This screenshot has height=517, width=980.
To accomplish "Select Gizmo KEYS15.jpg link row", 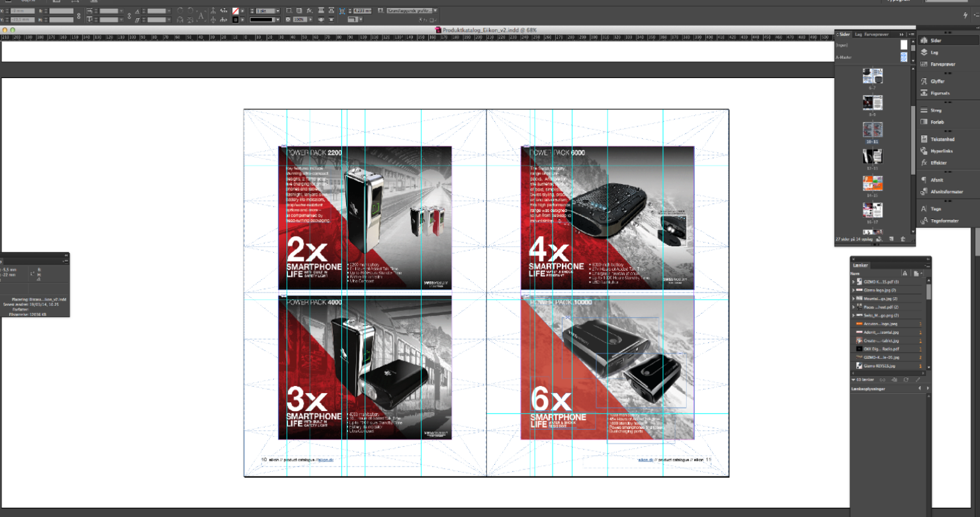I will click(x=887, y=365).
